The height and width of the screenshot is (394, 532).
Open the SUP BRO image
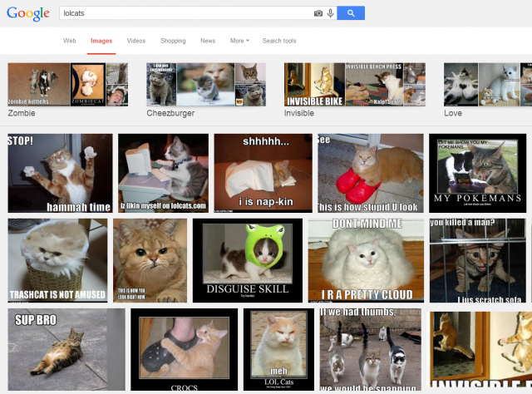tap(66, 350)
